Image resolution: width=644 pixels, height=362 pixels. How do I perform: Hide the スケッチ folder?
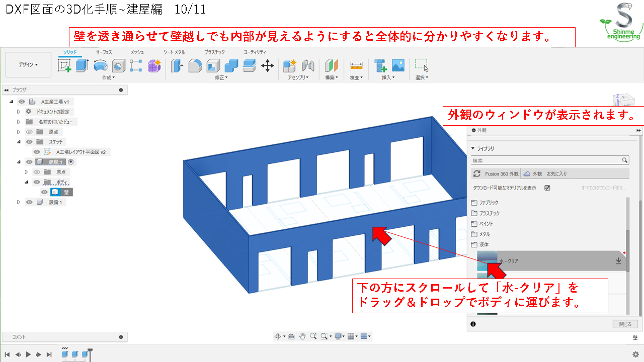[x=29, y=142]
